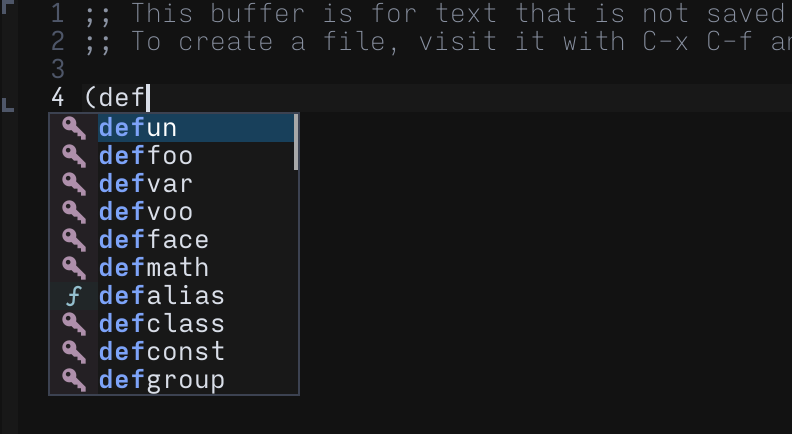Click the completion popup scrollbar thumb
792x434 pixels.
tap(296, 142)
